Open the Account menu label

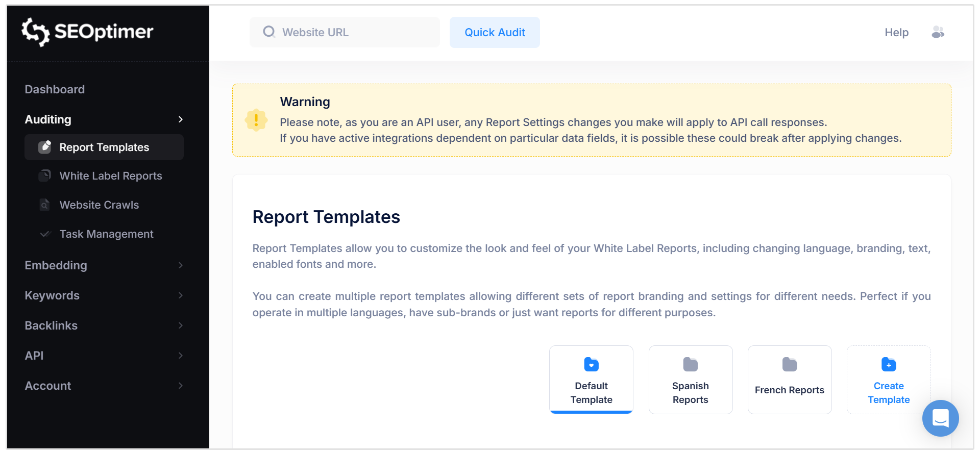48,386
